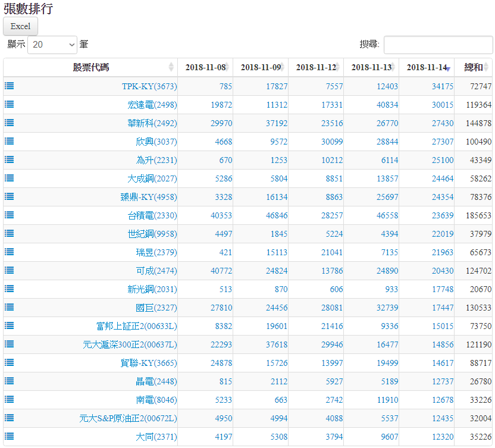The width and height of the screenshot is (495, 448).
Task: Click list icon beside 晶電(2448) row
Action: [10, 381]
